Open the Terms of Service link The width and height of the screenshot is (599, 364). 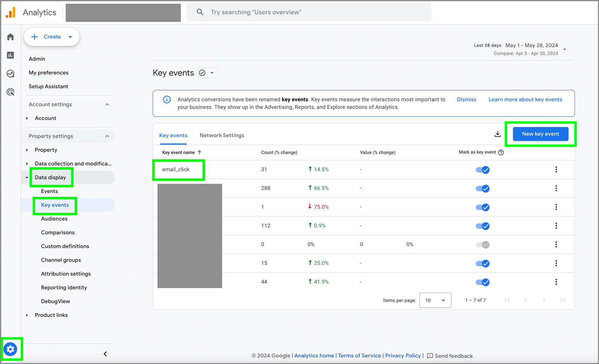click(x=359, y=356)
